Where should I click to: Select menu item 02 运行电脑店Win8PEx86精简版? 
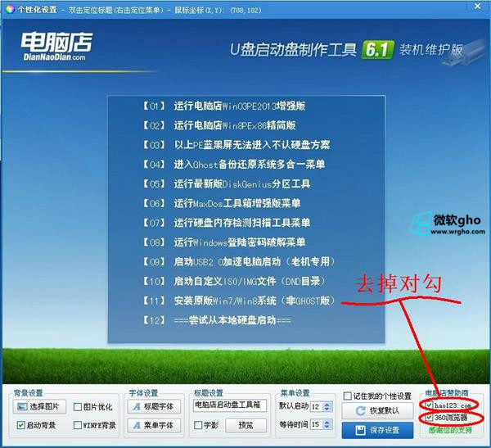click(218, 125)
